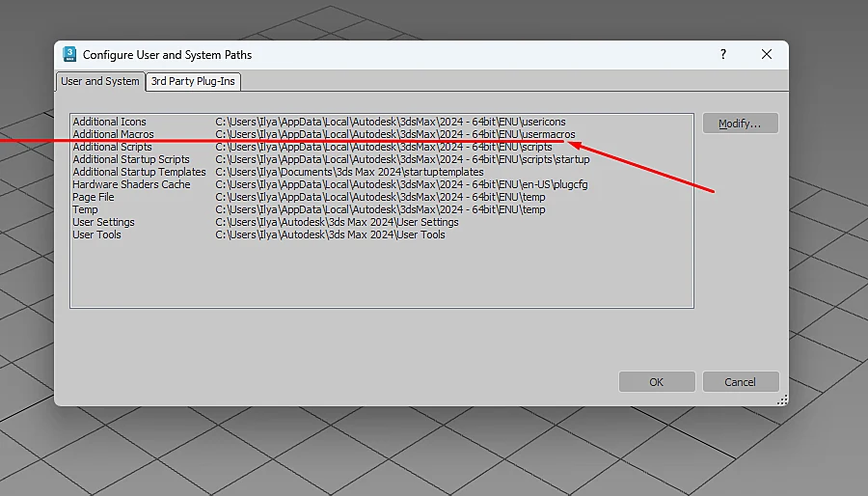Select the Additional Scripts entry

[x=381, y=147]
